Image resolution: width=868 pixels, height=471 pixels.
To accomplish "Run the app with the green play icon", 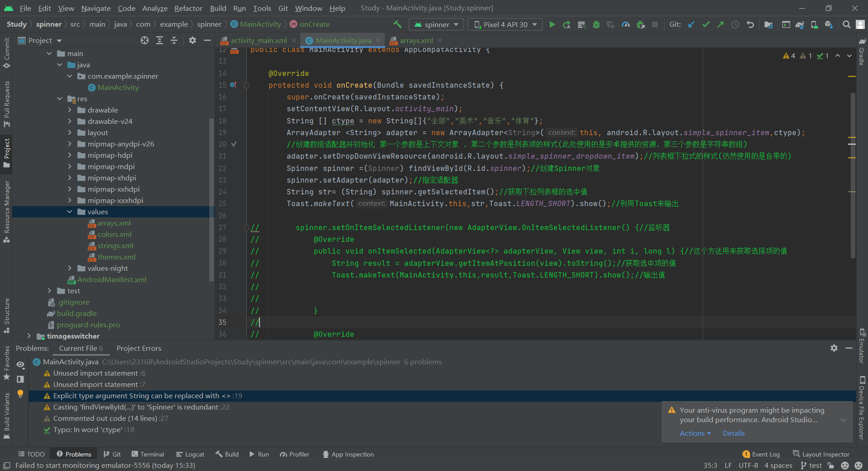I will point(552,24).
